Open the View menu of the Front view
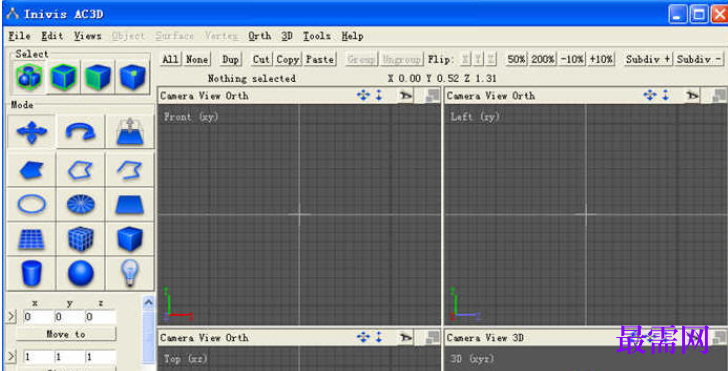The image size is (728, 371). coord(211,96)
